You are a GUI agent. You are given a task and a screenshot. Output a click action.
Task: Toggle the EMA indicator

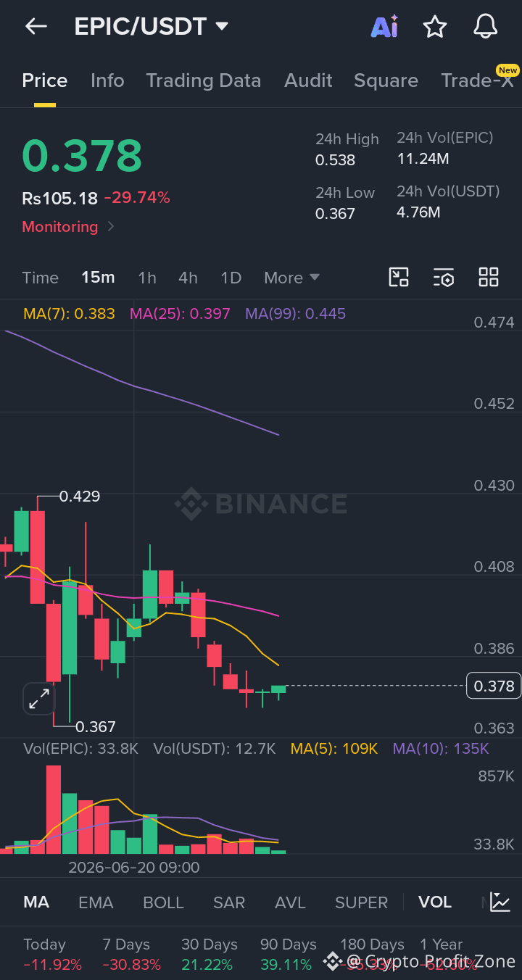96,902
